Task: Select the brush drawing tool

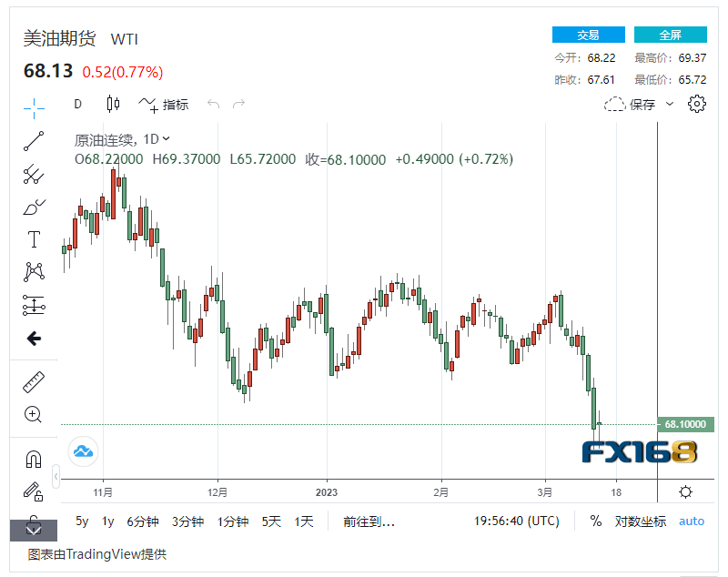Action: tap(34, 208)
